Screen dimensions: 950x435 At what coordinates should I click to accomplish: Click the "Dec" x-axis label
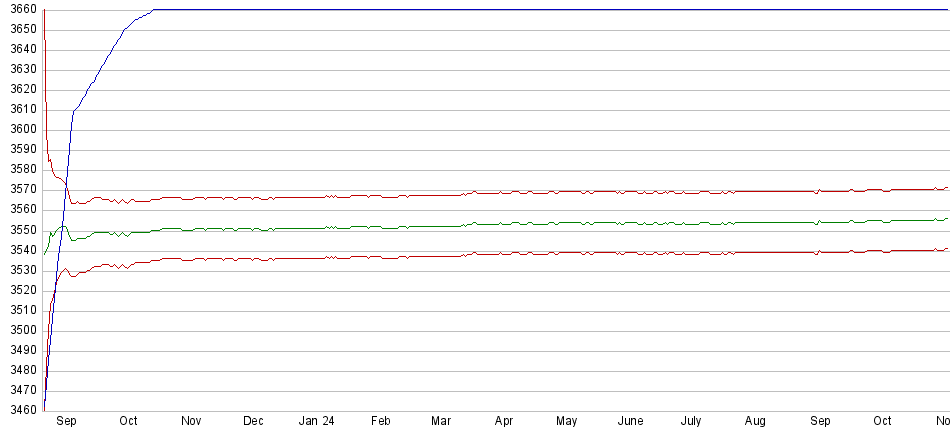253,422
